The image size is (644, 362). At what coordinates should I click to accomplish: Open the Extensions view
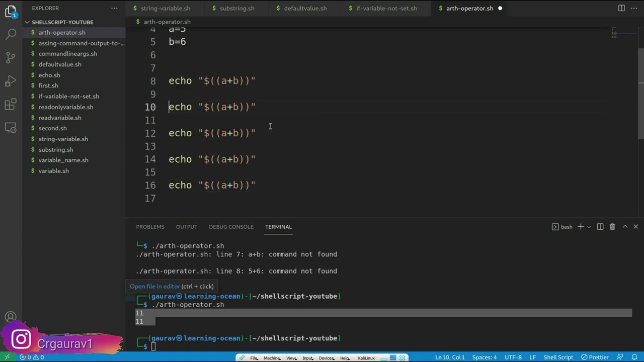click(11, 105)
